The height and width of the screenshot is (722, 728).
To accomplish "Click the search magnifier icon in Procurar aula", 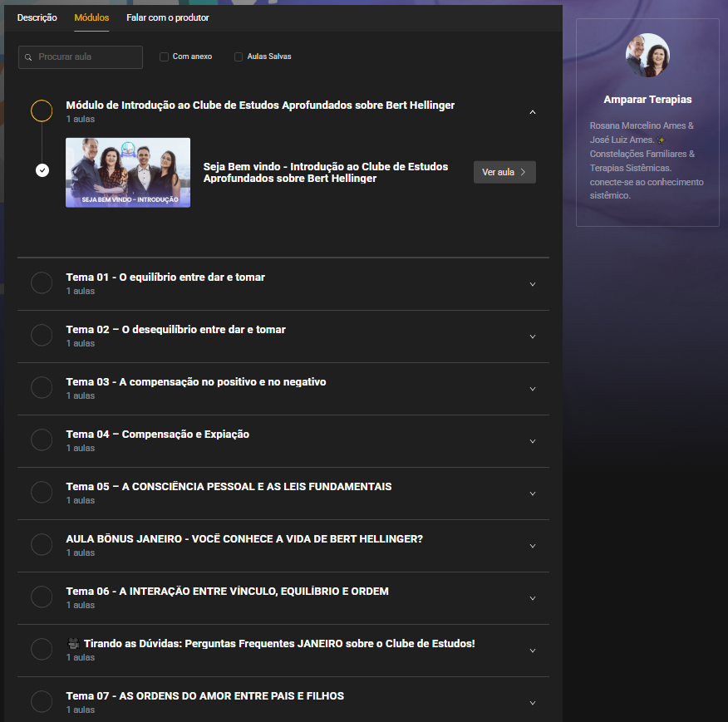I will click(28, 57).
